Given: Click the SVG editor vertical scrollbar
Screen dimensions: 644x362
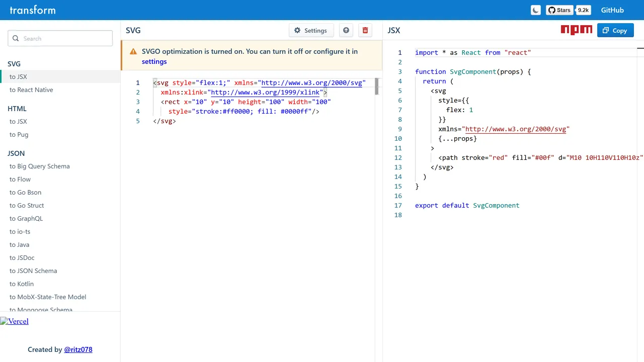Looking at the screenshot, I should pyautogui.click(x=376, y=86).
